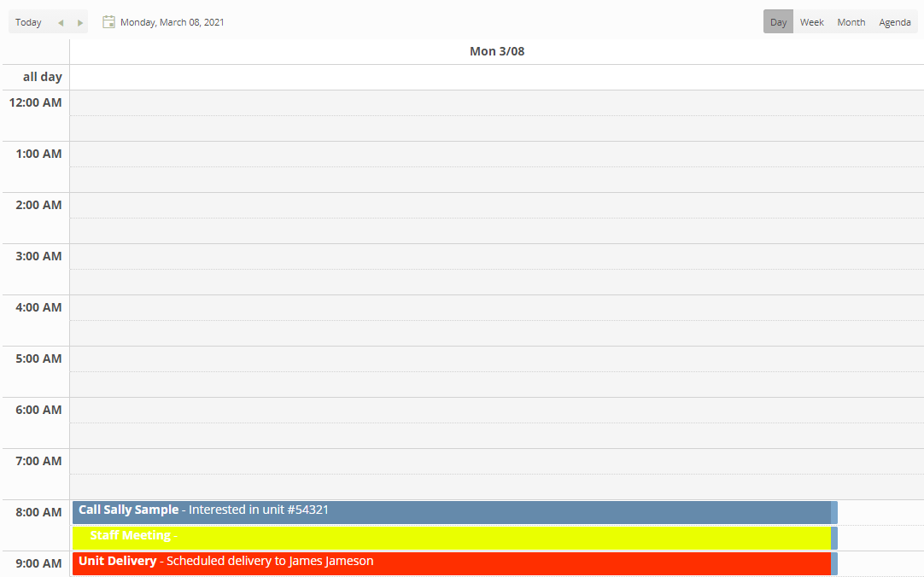Click the all day label
The image size is (924, 577).
[43, 77]
